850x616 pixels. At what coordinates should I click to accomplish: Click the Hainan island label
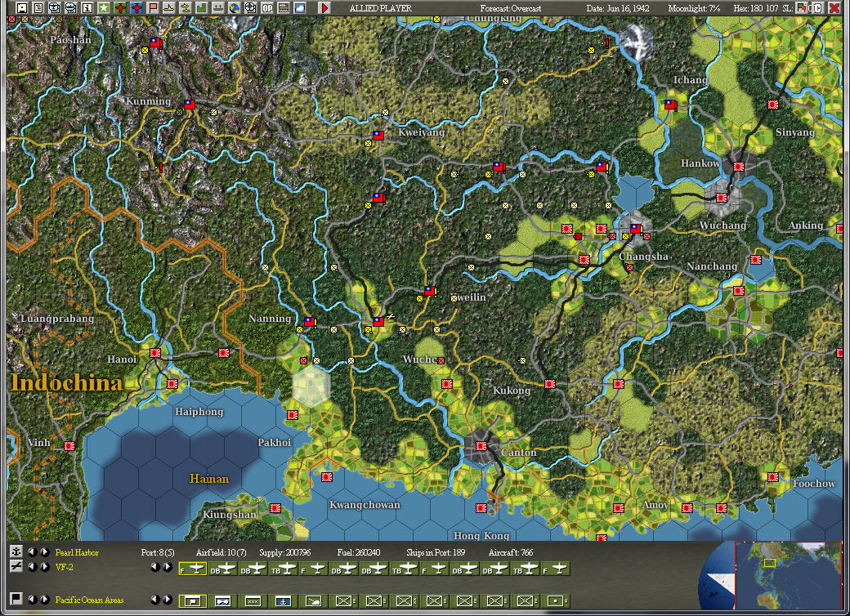pos(209,479)
